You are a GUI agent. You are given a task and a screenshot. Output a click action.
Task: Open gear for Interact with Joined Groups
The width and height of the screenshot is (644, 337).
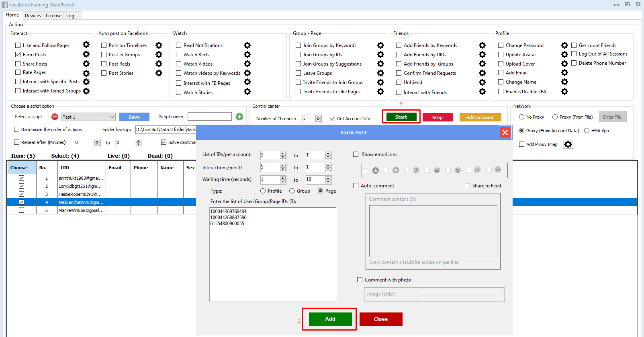pyautogui.click(x=86, y=91)
